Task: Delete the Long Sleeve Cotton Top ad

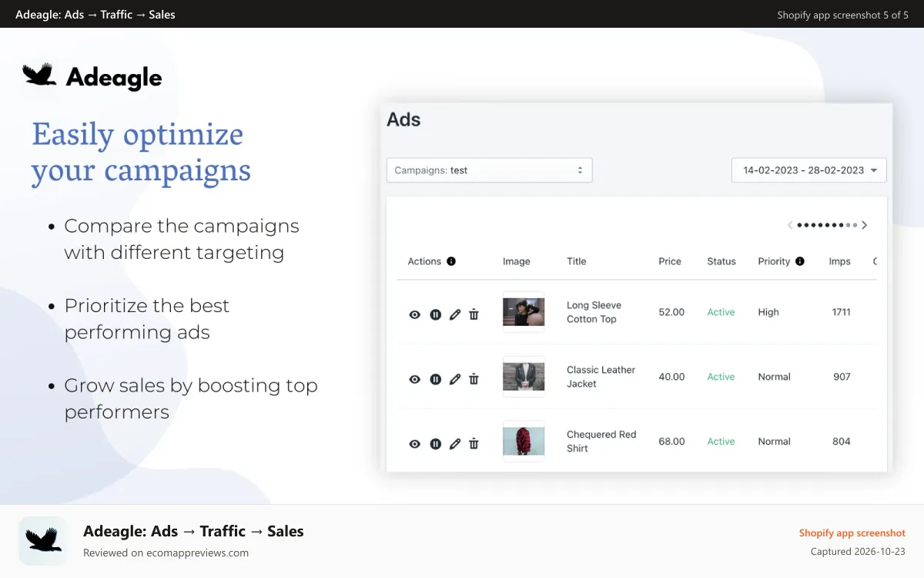Action: [x=474, y=314]
